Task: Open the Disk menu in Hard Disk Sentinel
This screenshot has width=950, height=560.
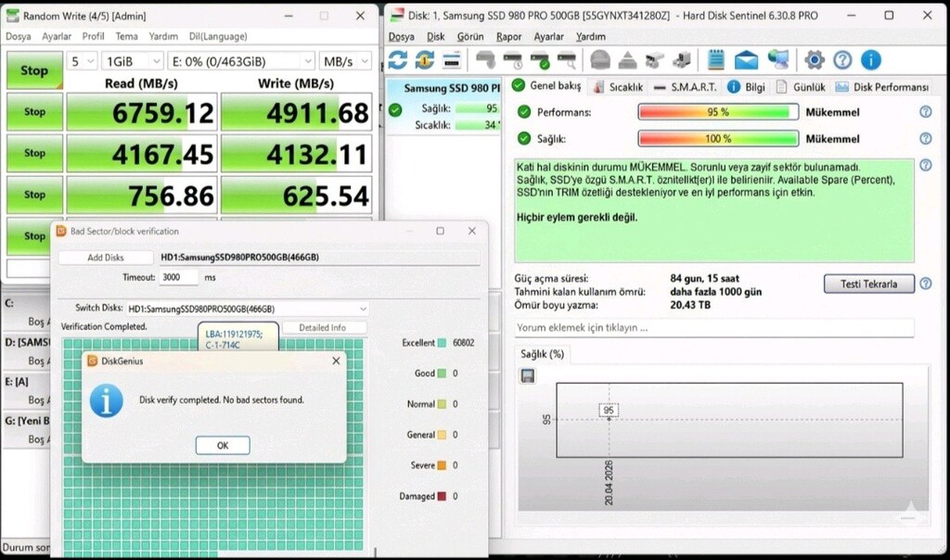Action: [x=436, y=37]
